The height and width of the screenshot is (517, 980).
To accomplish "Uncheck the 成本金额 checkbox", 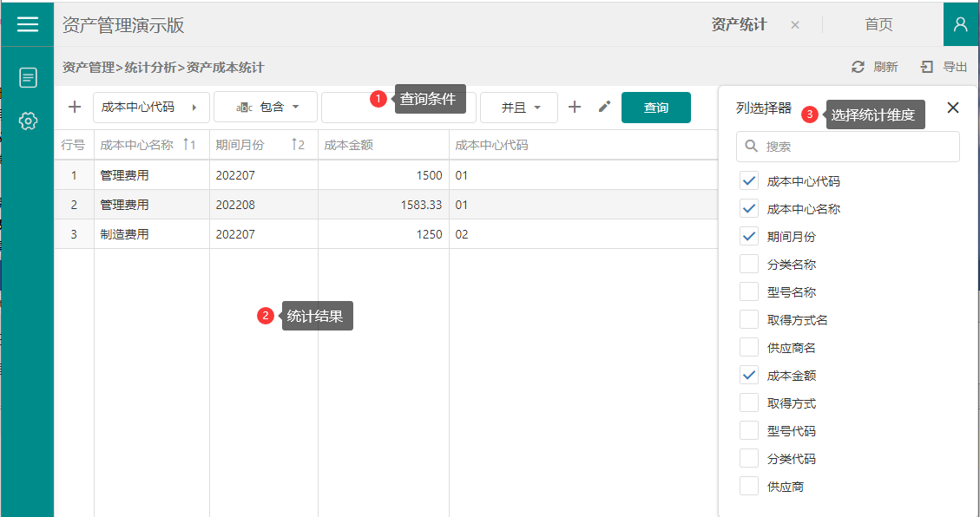I will click(x=749, y=376).
